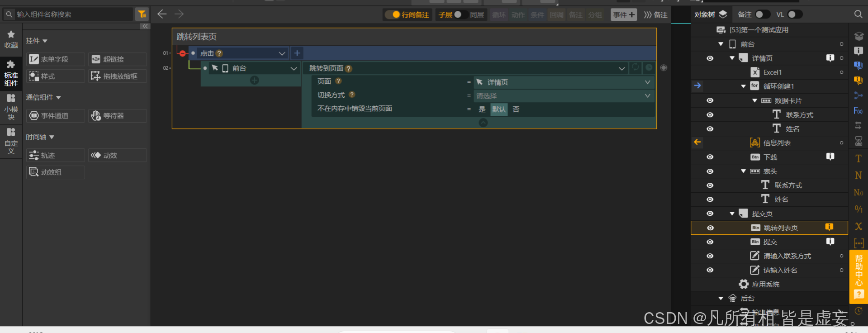This screenshot has width=868, height=333.
Task: Toggle the VL switch
Action: pyautogui.click(x=795, y=14)
